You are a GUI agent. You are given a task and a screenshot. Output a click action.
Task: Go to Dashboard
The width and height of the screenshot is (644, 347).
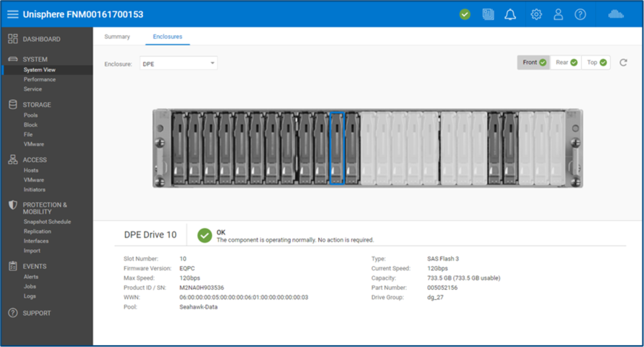(42, 39)
